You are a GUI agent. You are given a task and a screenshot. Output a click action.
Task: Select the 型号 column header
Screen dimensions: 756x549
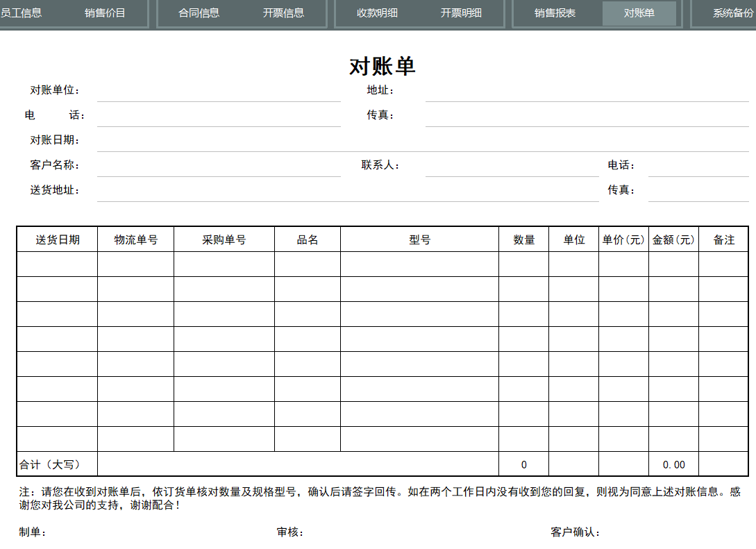pyautogui.click(x=419, y=239)
